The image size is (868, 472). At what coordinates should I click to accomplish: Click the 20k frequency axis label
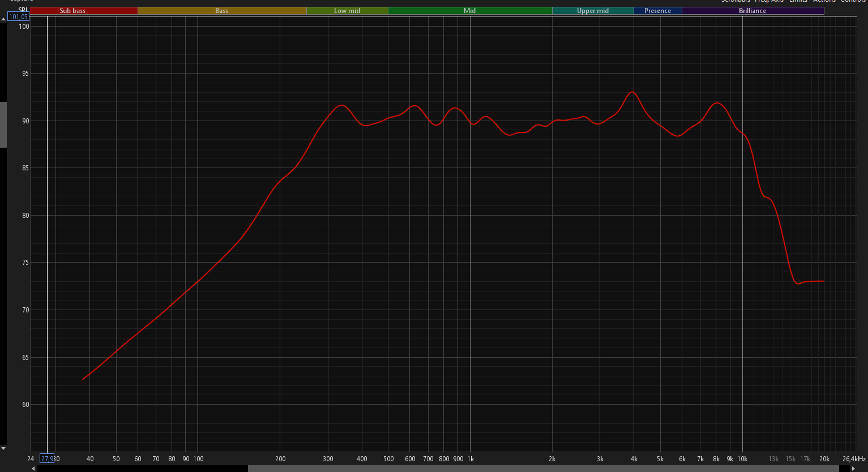point(824,459)
